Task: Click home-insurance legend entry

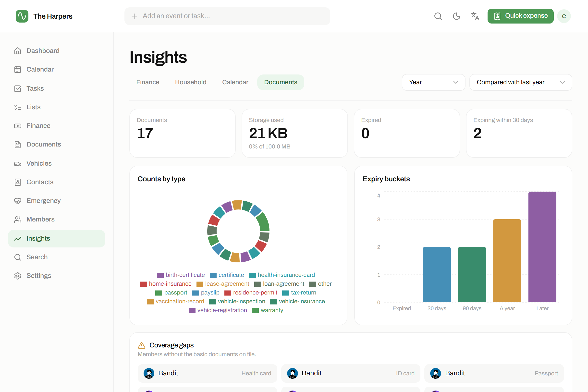Action: tap(166, 284)
